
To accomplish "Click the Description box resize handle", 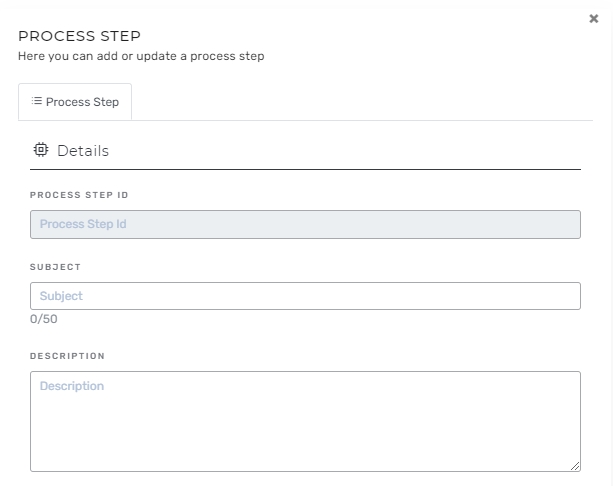I will (x=575, y=466).
